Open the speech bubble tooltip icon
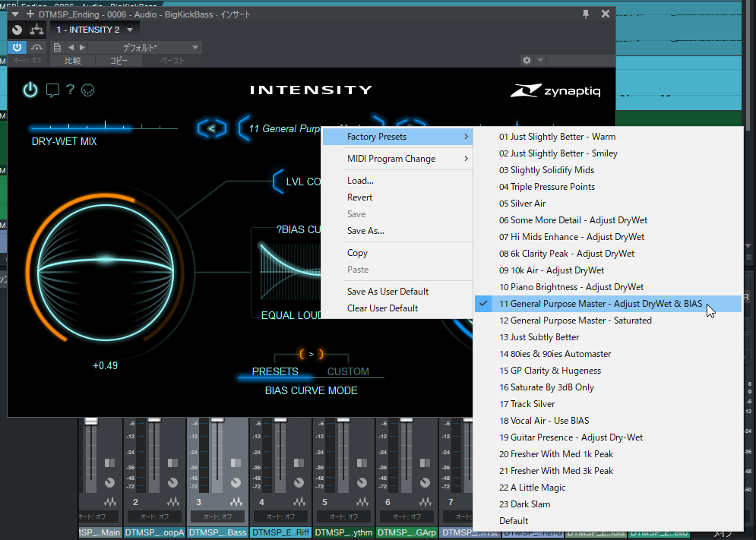The height and width of the screenshot is (540, 756). [52, 90]
